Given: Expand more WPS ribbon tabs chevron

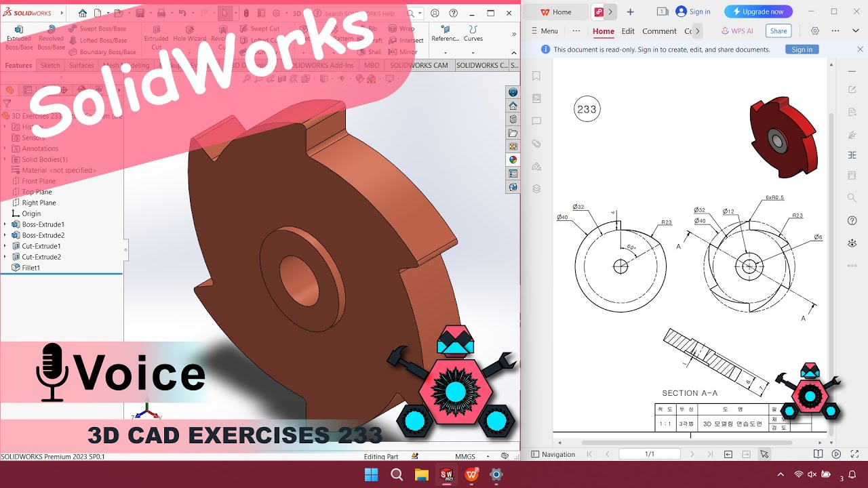Looking at the screenshot, I should tap(698, 31).
